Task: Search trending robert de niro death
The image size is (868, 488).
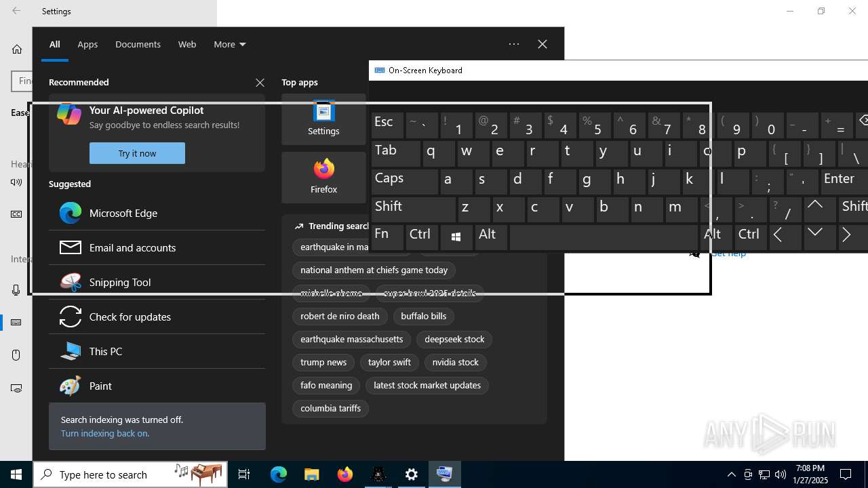Action: pyautogui.click(x=340, y=316)
